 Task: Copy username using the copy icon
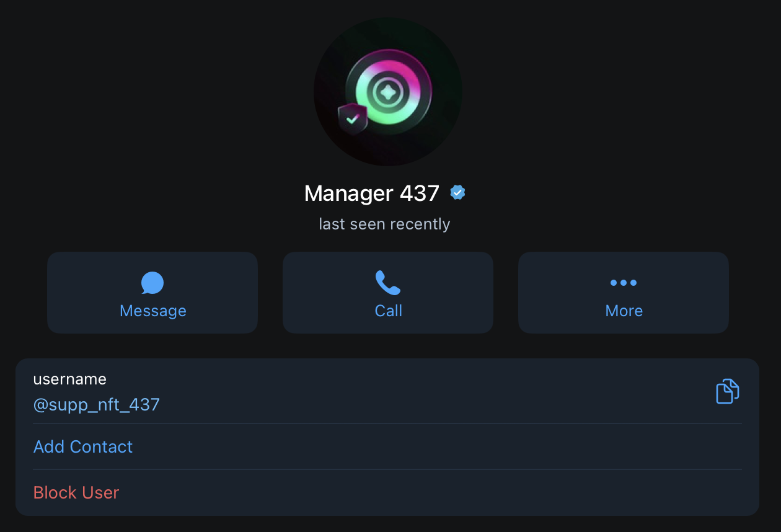pos(728,391)
